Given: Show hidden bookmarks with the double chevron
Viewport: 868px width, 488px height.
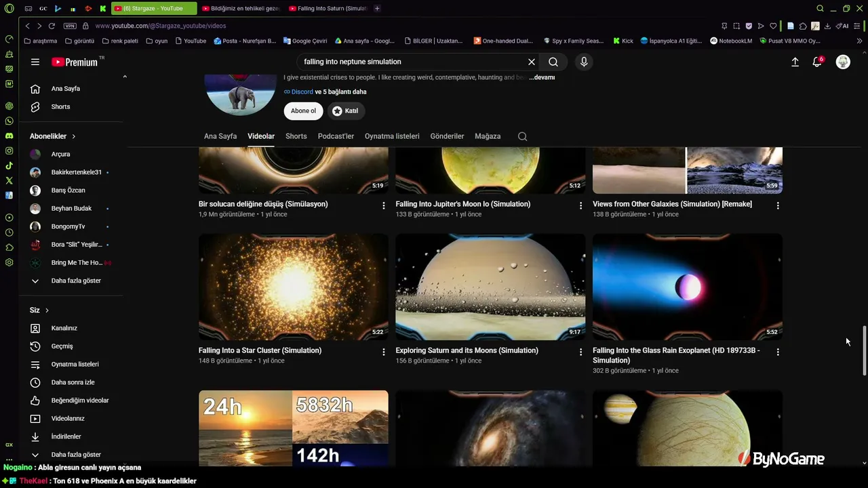Looking at the screenshot, I should 860,41.
